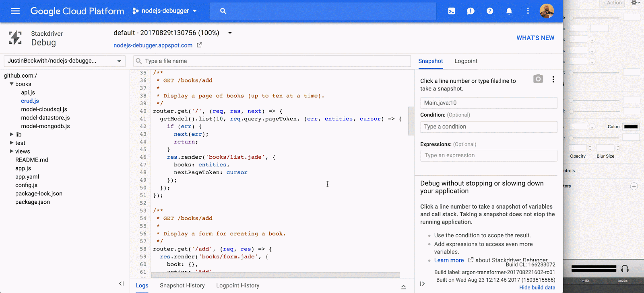Viewport: 644px width, 293px height.
Task: Open the JustinBeckwith/nodejs-debugge... repository dropdown
Action: coord(65,61)
